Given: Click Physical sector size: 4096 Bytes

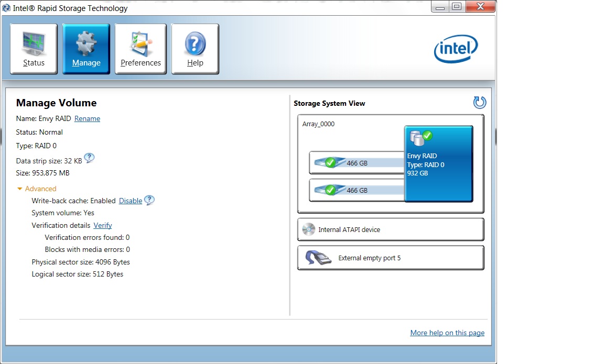Looking at the screenshot, I should pos(81,262).
